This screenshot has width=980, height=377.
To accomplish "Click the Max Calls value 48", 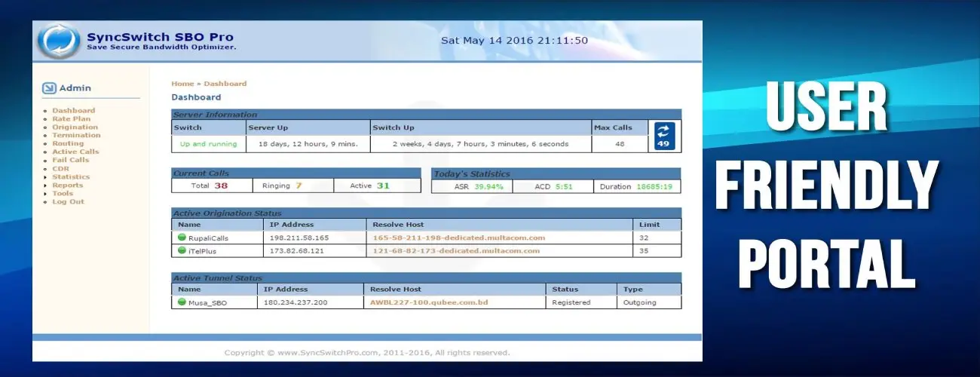I will point(620,144).
